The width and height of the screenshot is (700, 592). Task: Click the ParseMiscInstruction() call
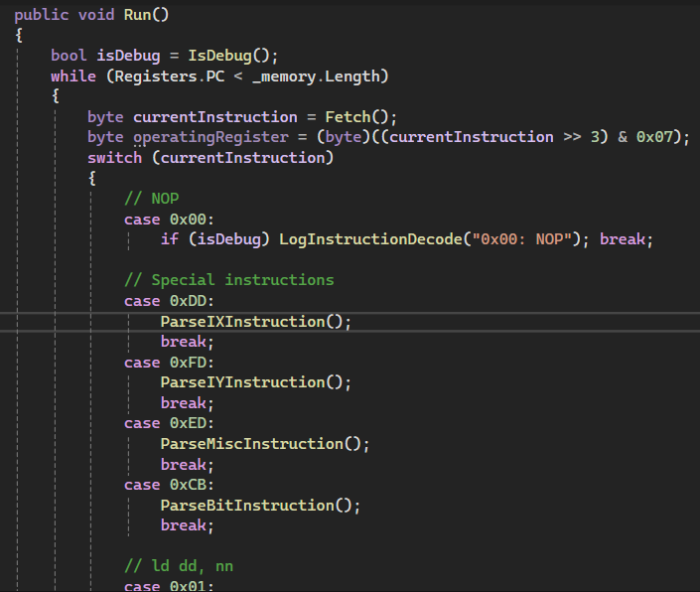pyautogui.click(x=261, y=444)
